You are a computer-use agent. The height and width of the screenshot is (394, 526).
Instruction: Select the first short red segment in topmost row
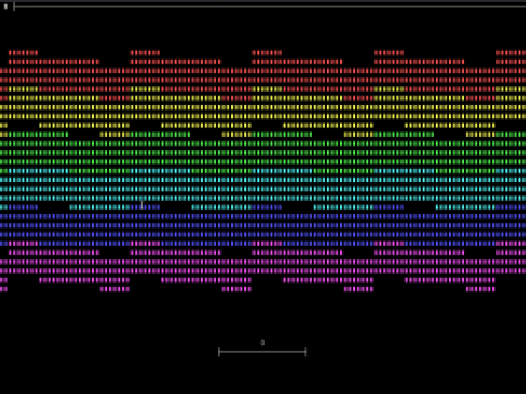coord(23,53)
